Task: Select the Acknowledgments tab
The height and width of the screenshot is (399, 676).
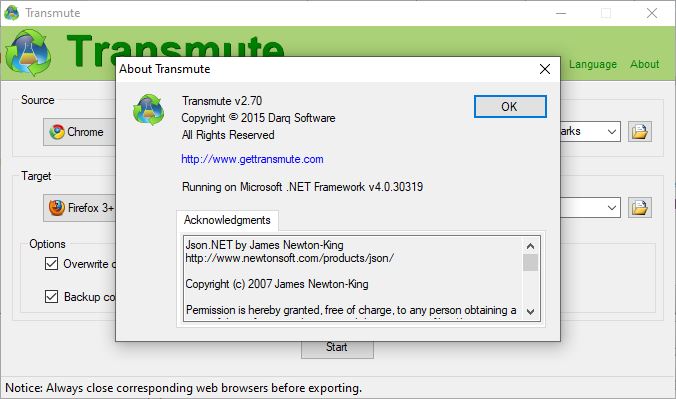Action: tap(227, 220)
